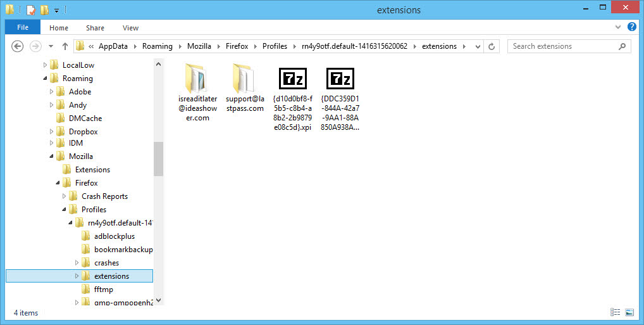
Task: Click the search magnifier icon
Action: coord(622,46)
